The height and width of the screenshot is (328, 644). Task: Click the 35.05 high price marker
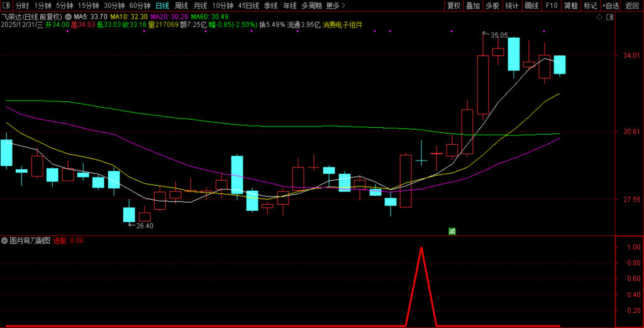pyautogui.click(x=499, y=36)
